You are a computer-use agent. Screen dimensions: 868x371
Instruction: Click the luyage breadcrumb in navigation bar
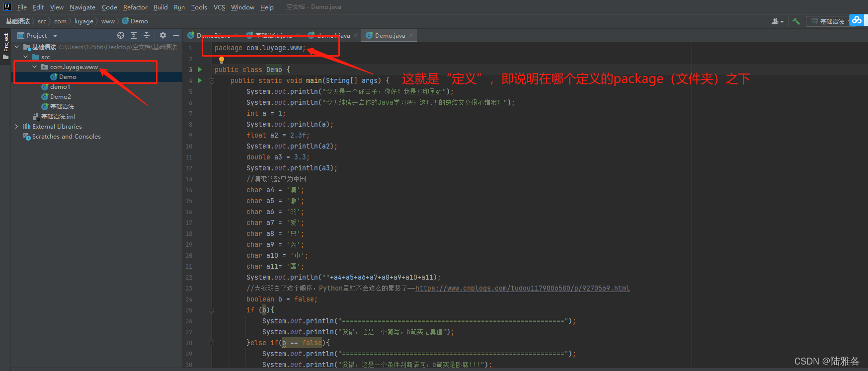[84, 21]
